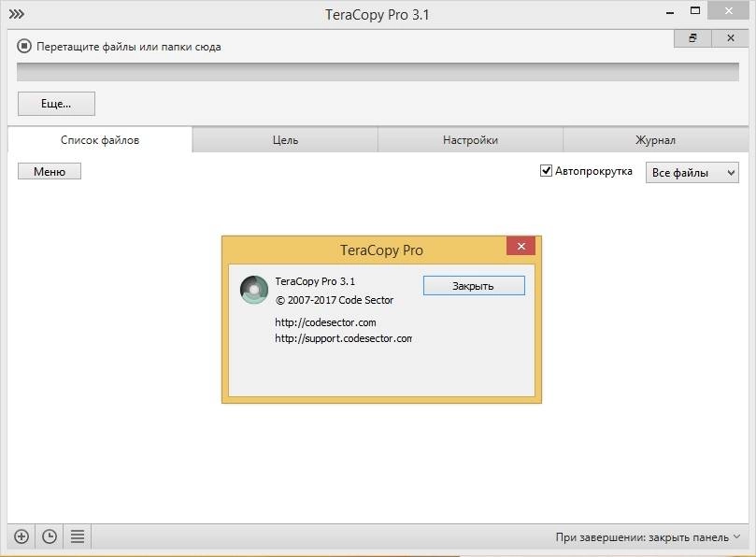756x557 pixels.
Task: Show the Журнал tab
Action: click(656, 140)
